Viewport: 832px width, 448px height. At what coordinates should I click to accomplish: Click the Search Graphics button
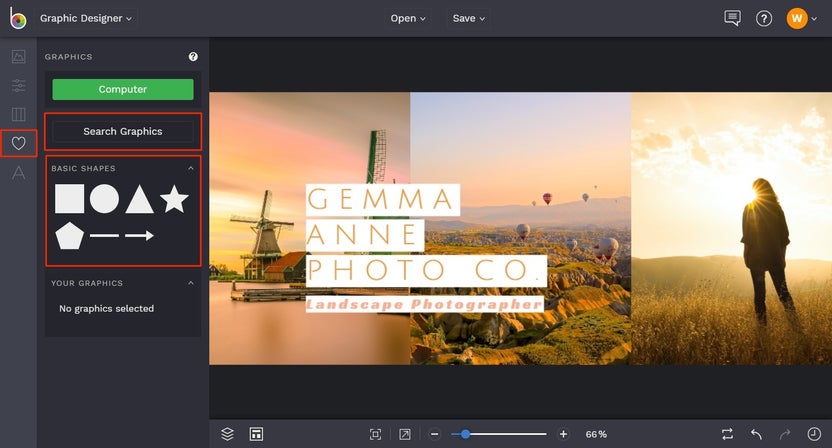coord(123,131)
